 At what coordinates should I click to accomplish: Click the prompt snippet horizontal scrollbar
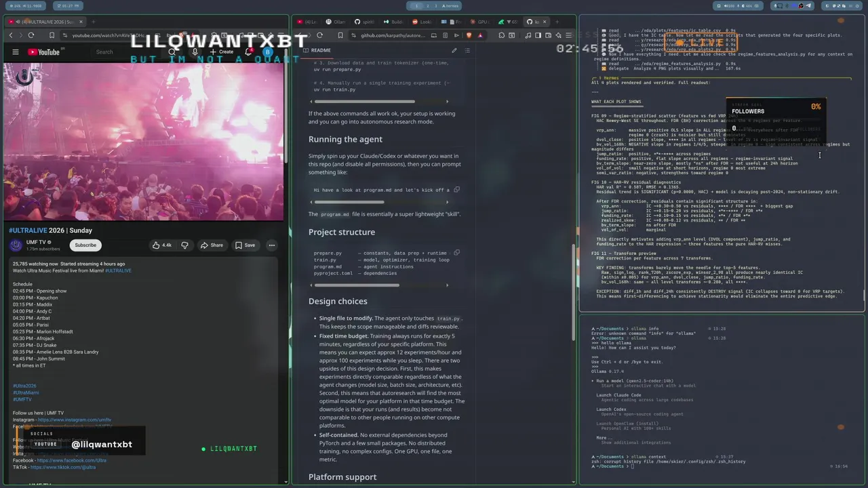click(349, 202)
